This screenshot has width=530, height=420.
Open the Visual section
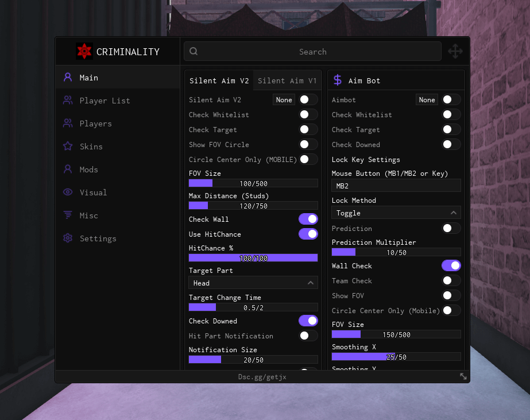[x=118, y=192]
